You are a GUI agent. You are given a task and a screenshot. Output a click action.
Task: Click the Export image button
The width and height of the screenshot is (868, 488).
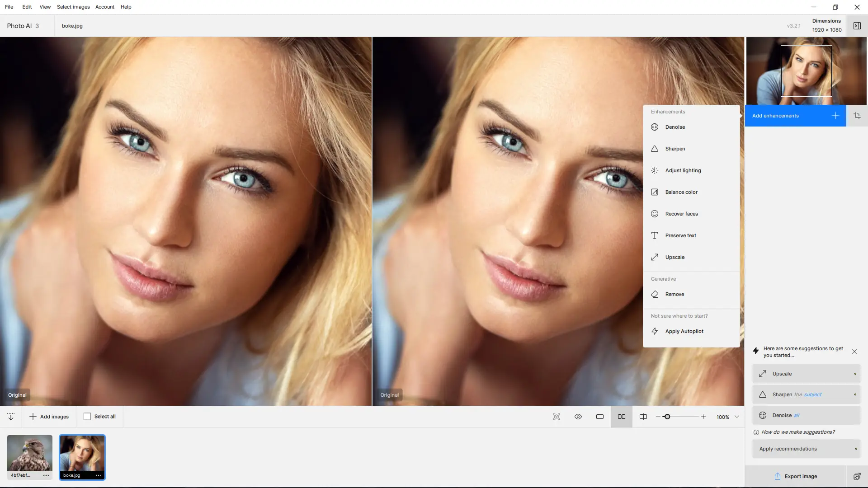point(795,476)
